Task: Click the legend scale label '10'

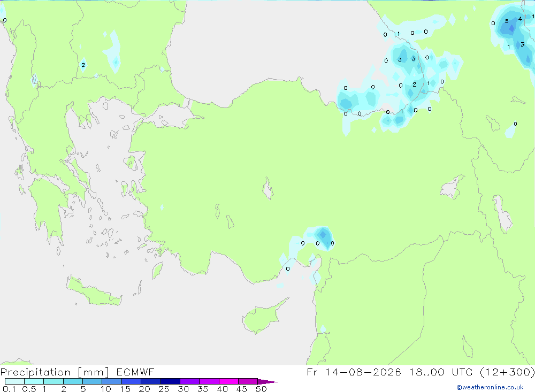Action: [x=106, y=389]
